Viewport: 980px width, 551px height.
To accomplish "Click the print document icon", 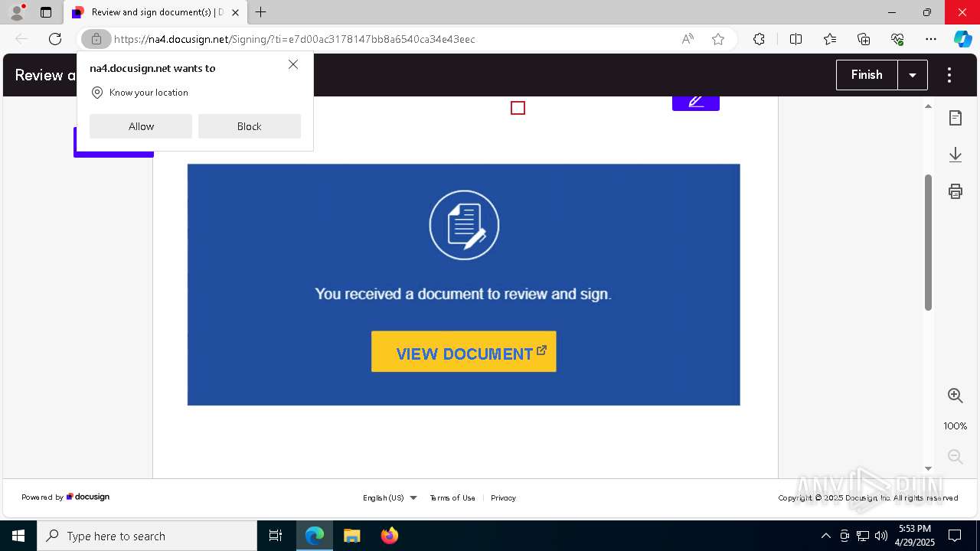I will click(x=955, y=191).
